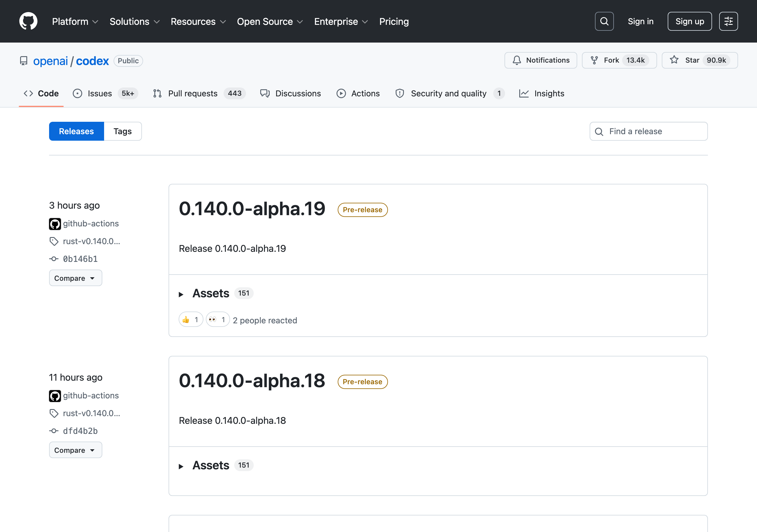The height and width of the screenshot is (532, 757).
Task: Open Compare dropdown for 0.140.0-alpha.18
Action: point(75,450)
